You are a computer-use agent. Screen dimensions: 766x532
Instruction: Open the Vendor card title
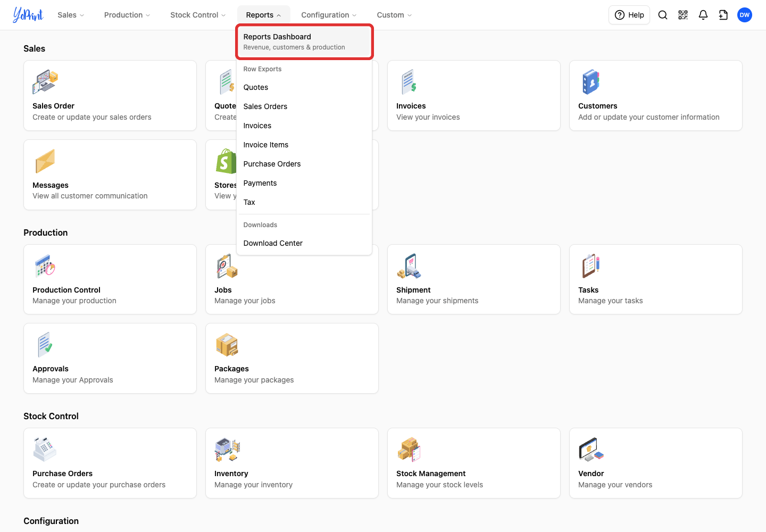coord(591,473)
